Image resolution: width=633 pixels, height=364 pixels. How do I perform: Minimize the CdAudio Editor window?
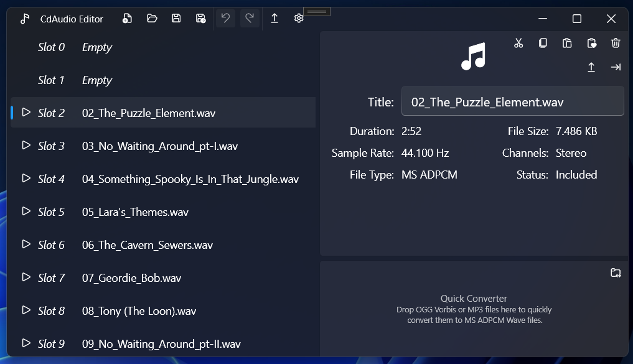pos(543,19)
